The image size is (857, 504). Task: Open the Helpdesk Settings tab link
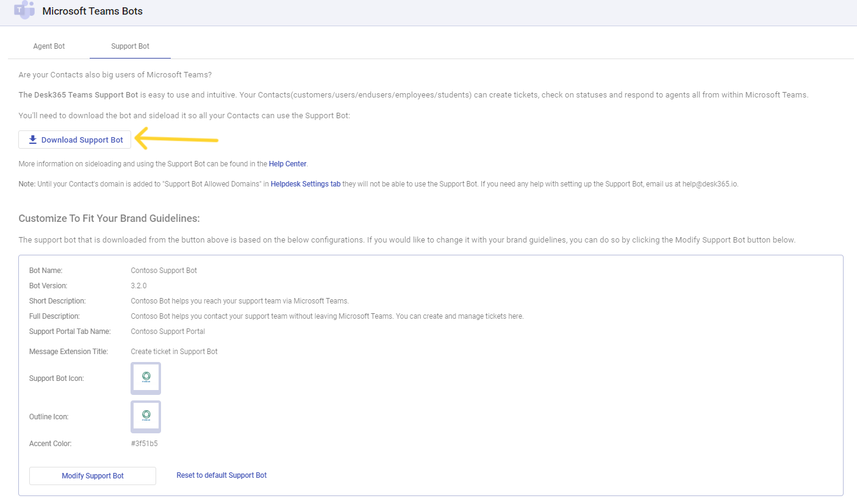coord(305,183)
